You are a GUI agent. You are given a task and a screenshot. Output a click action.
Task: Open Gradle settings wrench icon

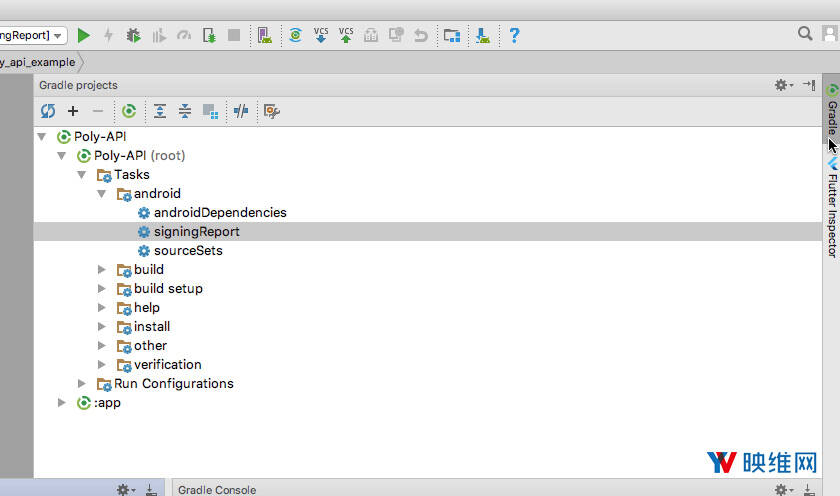(271, 111)
